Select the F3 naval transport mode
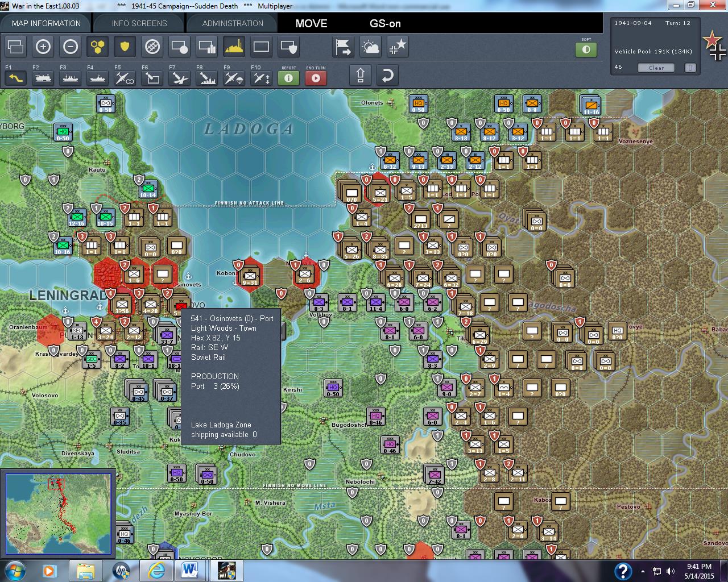The image size is (728, 582). pos(70,78)
